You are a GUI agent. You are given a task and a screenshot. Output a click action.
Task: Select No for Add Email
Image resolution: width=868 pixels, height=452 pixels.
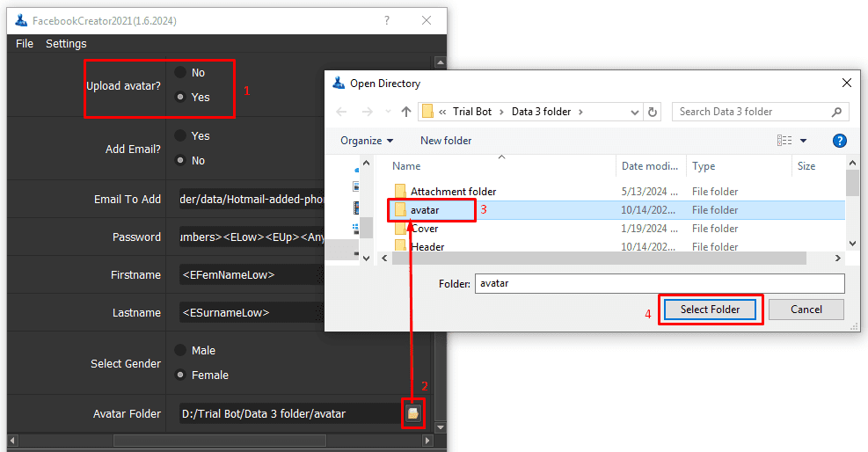[x=180, y=160]
